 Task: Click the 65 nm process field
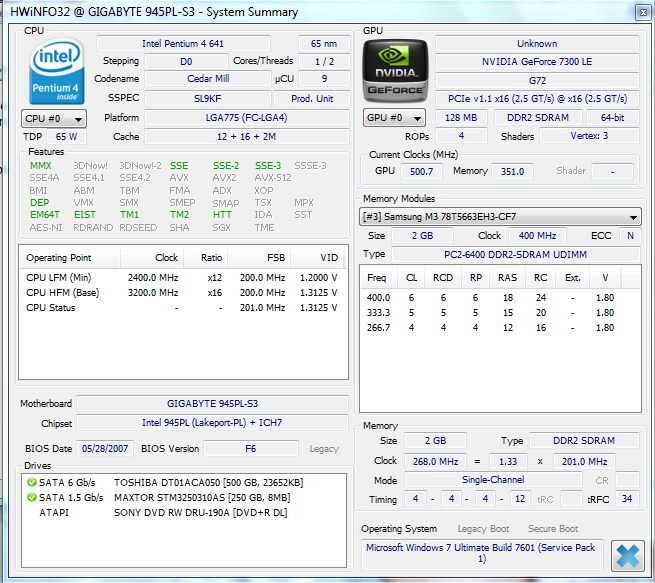[x=324, y=43]
